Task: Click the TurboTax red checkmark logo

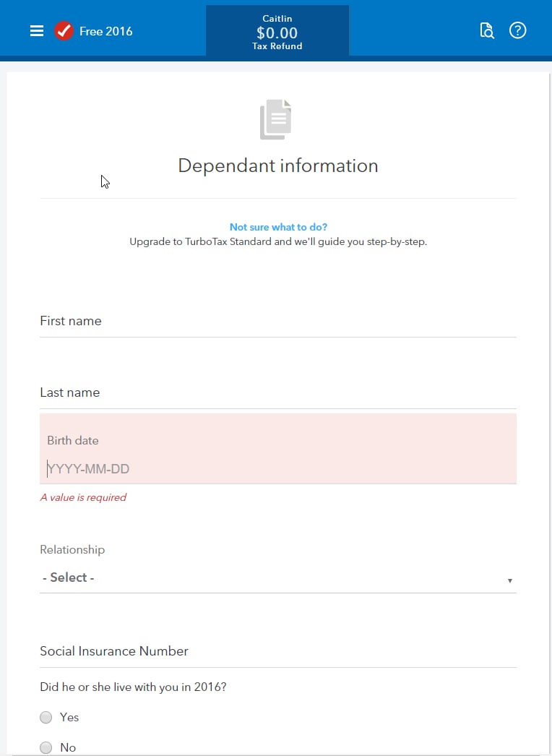Action: [64, 31]
